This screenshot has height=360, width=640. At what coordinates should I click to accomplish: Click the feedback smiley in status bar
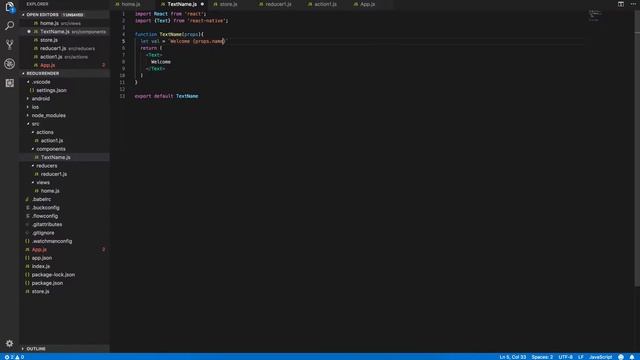[x=621, y=357]
